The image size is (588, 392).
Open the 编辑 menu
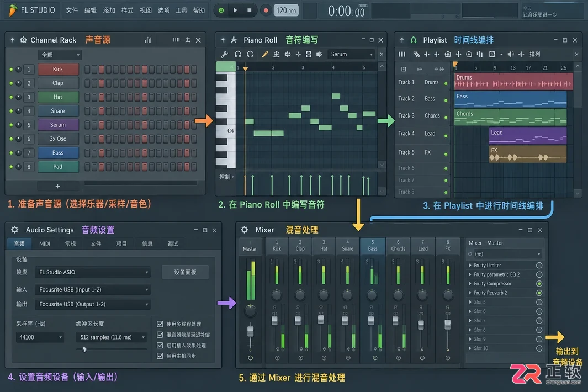[x=91, y=10]
